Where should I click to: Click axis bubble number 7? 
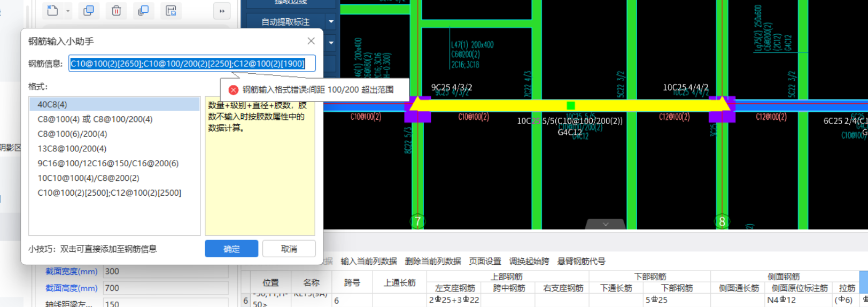click(417, 221)
